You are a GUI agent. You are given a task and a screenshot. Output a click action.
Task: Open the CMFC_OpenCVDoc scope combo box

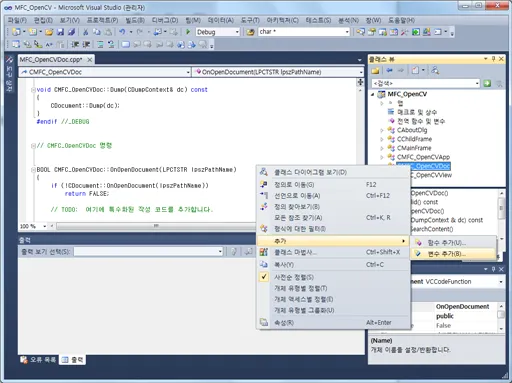click(x=104, y=72)
